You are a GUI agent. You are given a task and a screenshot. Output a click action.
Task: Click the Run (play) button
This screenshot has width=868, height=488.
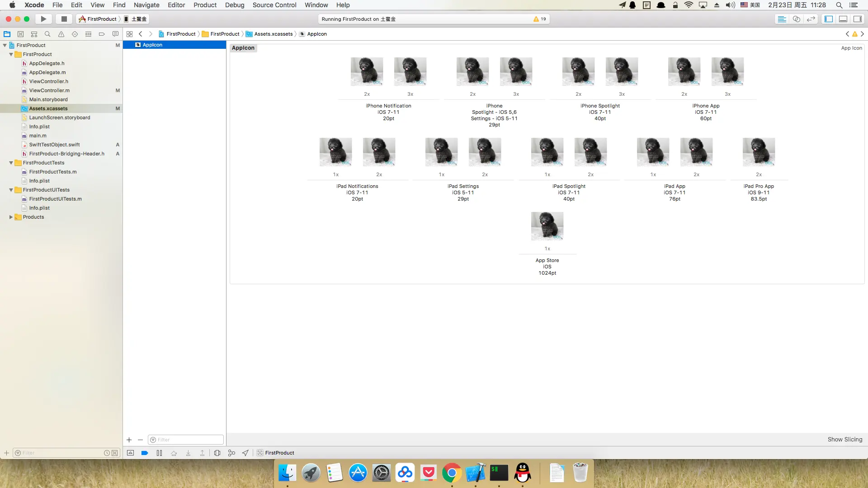pos(43,19)
